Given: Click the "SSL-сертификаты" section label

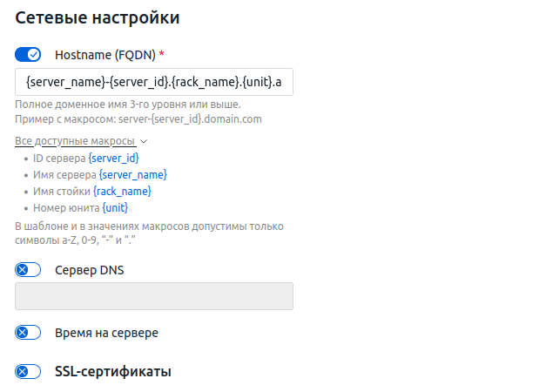Looking at the screenshot, I should tap(113, 372).
